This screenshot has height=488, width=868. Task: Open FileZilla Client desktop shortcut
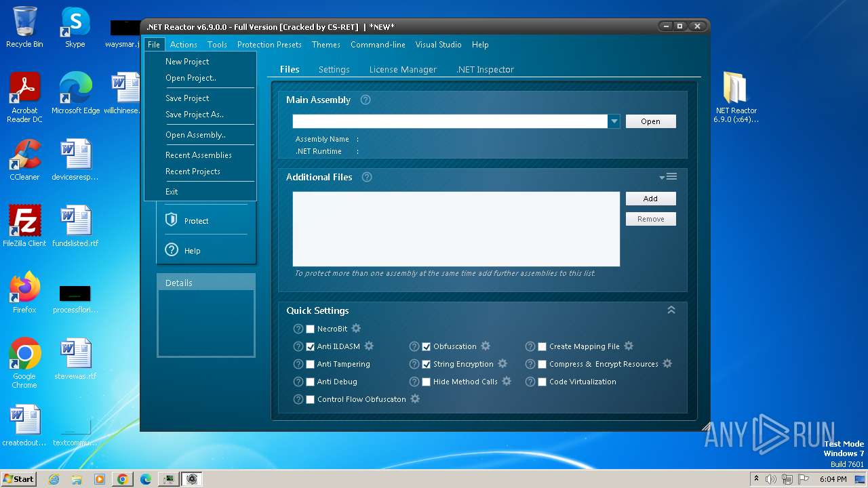pyautogui.click(x=24, y=226)
